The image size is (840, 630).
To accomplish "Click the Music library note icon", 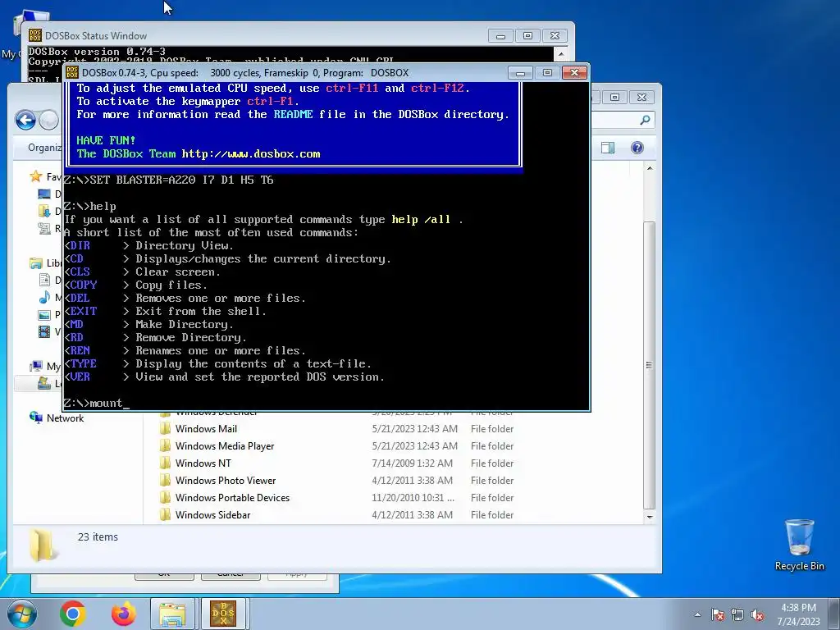I will (44, 297).
